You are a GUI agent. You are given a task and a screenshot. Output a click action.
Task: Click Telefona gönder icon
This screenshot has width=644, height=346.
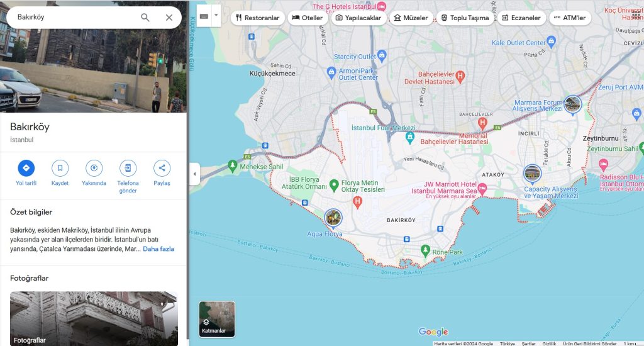click(128, 168)
